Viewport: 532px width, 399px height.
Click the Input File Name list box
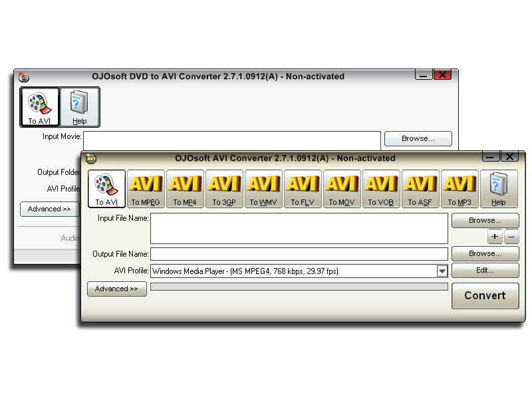click(299, 228)
